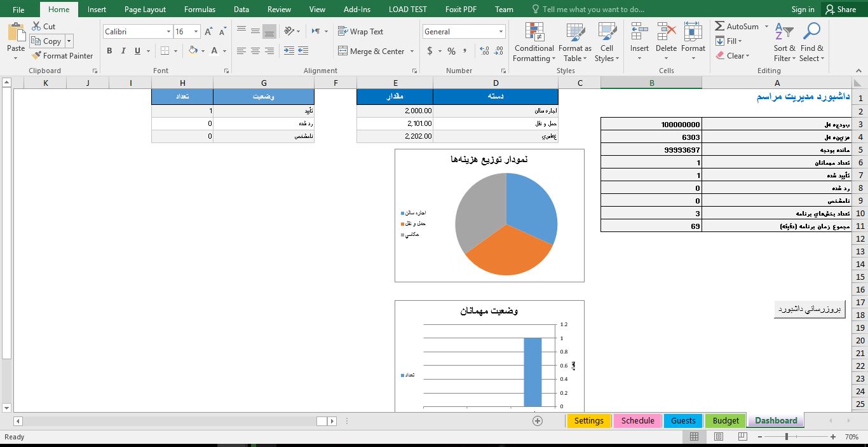868x447 pixels.
Task: Click AutoSum sigma button
Action: (x=736, y=26)
